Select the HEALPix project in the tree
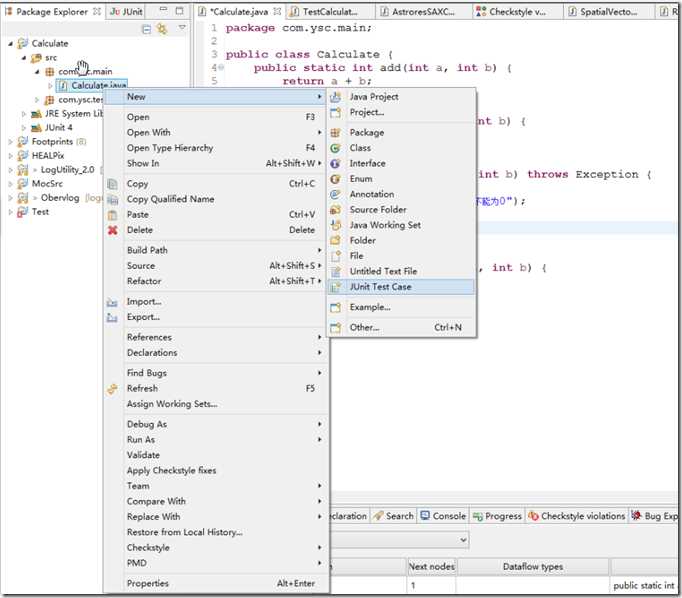Image resolution: width=682 pixels, height=598 pixels. coord(48,156)
